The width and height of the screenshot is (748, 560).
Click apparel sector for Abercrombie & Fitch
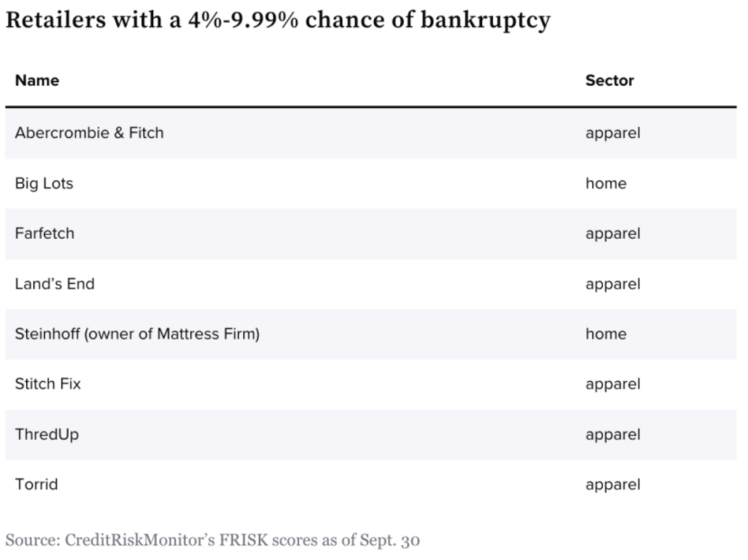tap(612, 134)
